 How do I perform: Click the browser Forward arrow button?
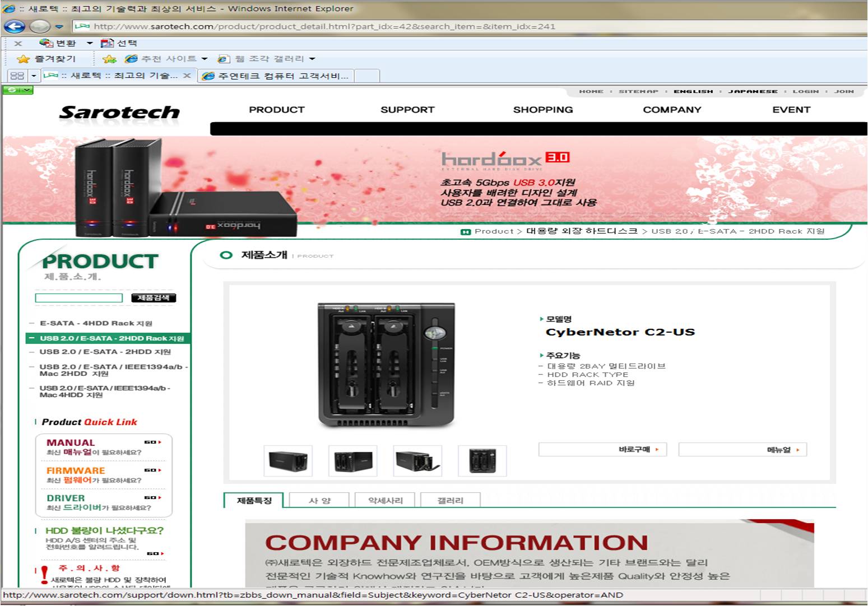(x=40, y=26)
